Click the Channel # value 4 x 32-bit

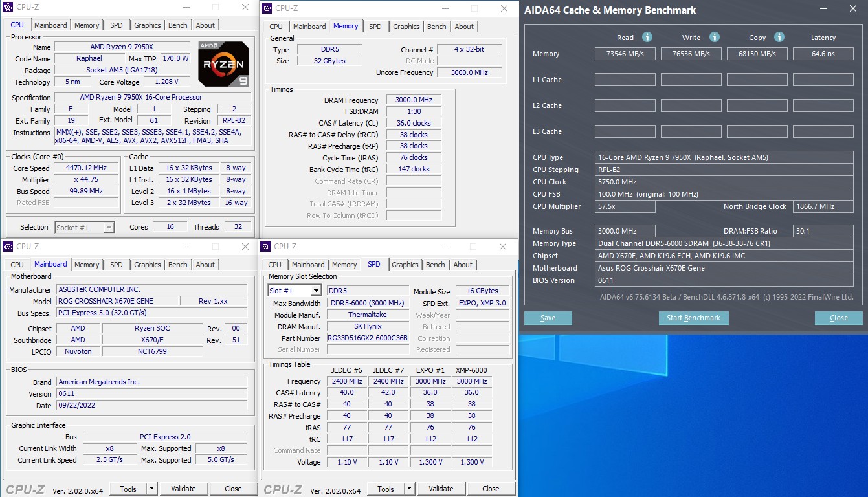coord(469,49)
